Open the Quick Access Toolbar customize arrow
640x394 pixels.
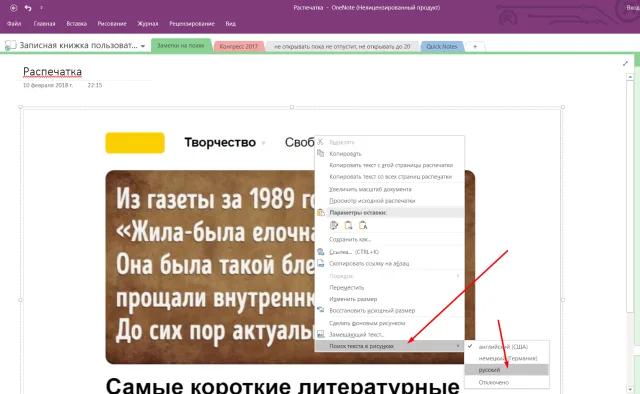41,8
